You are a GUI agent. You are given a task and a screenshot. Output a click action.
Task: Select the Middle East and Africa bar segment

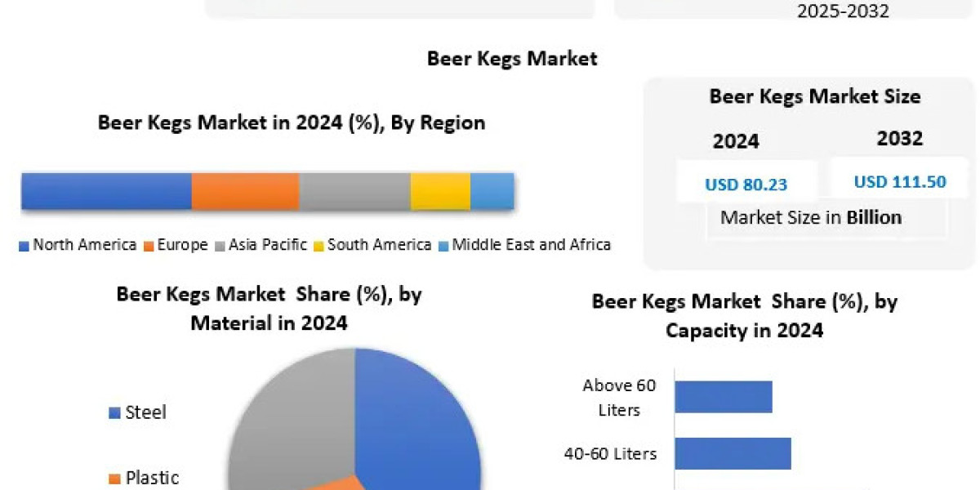(x=492, y=192)
